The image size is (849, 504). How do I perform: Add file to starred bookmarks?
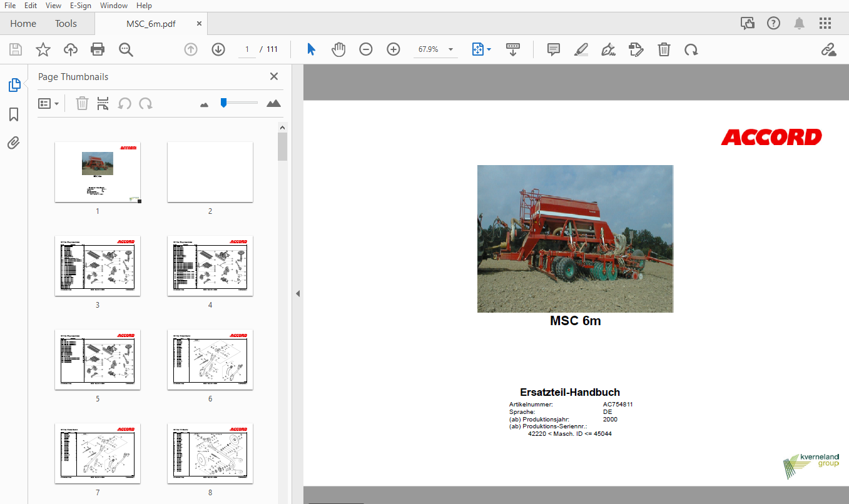[x=43, y=49]
